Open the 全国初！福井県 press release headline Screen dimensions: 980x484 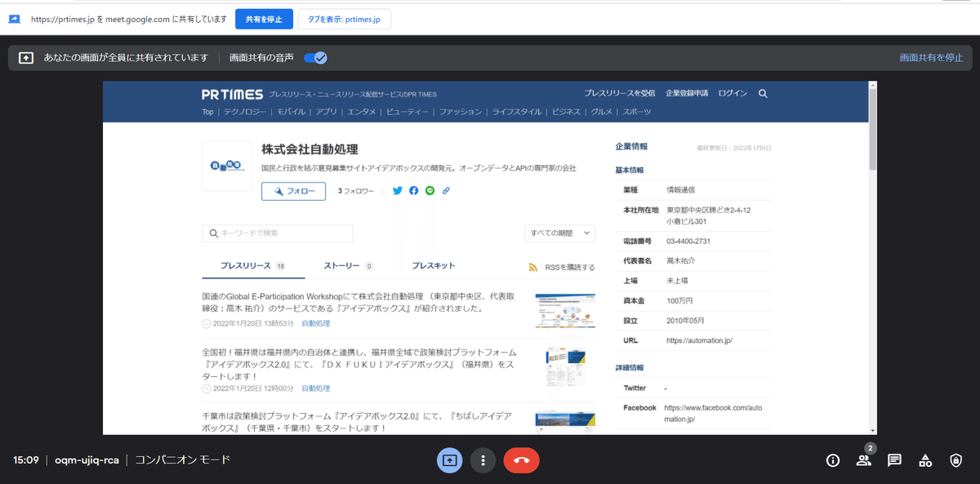pos(359,363)
